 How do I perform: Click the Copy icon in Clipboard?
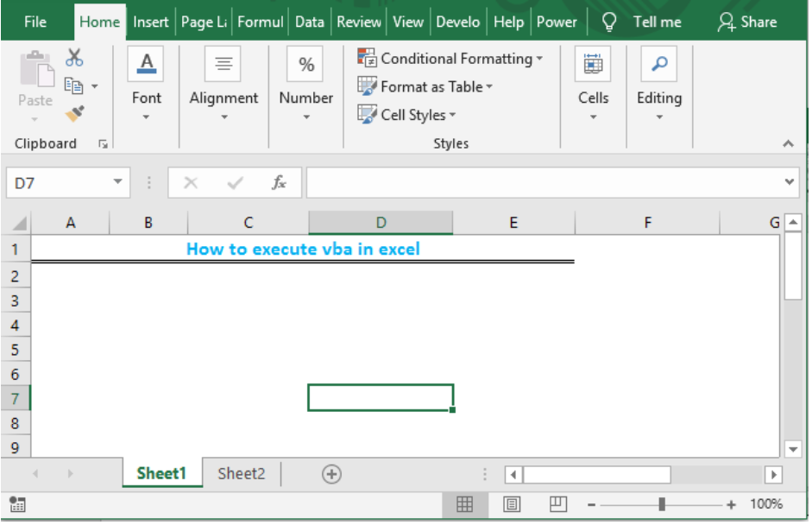(73, 85)
